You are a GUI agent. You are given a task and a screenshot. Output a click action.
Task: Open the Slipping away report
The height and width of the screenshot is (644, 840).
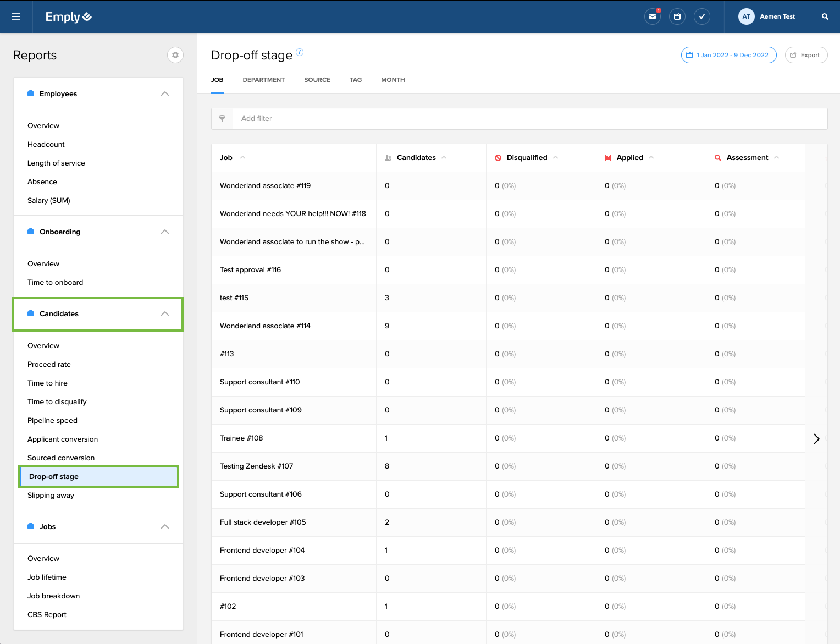click(x=51, y=496)
